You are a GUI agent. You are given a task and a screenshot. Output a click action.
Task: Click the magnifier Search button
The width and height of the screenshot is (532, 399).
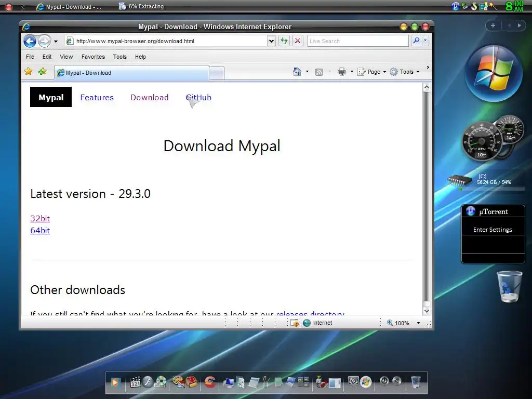[416, 41]
